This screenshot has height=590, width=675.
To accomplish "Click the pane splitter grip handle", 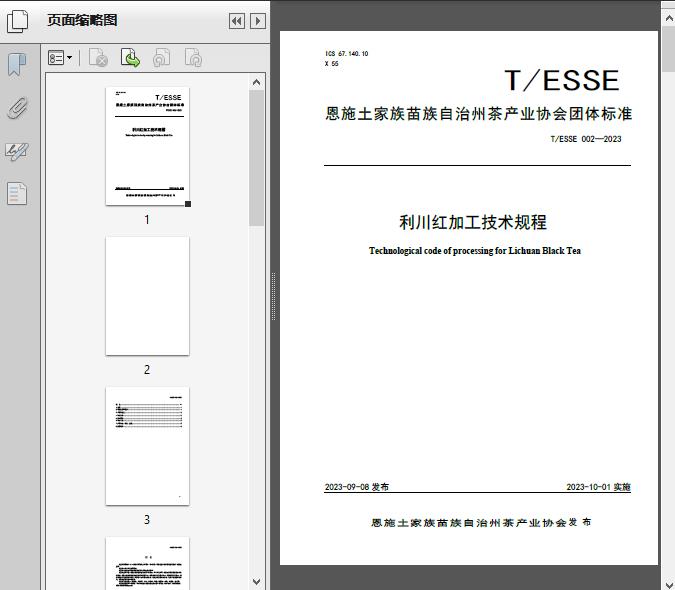I will tap(273, 297).
